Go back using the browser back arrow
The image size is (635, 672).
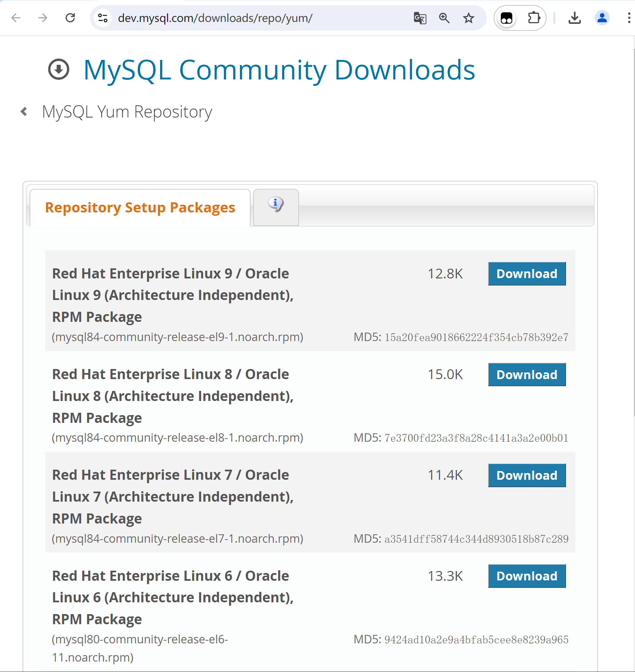click(x=16, y=18)
